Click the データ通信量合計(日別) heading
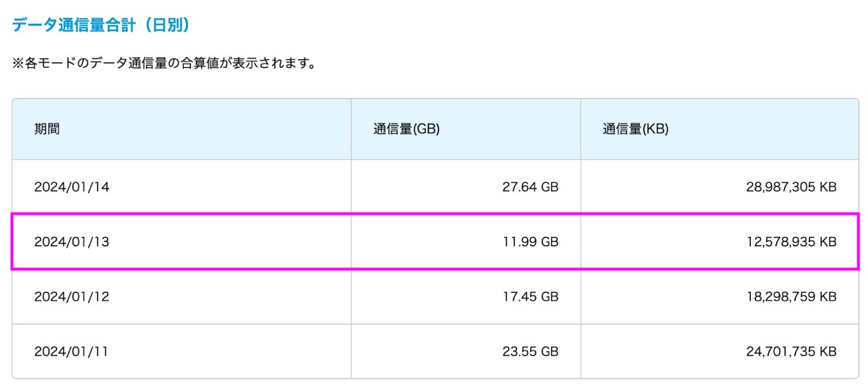This screenshot has height=388, width=868. [x=101, y=25]
